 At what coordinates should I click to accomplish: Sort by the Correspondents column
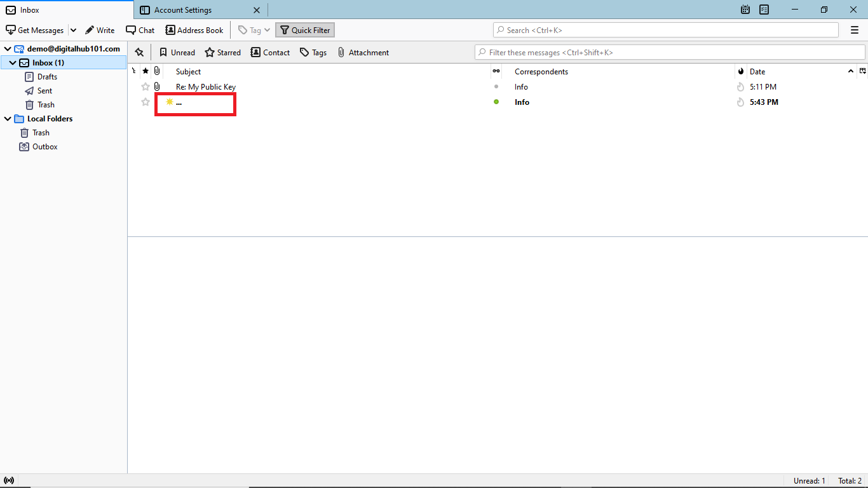618,71
